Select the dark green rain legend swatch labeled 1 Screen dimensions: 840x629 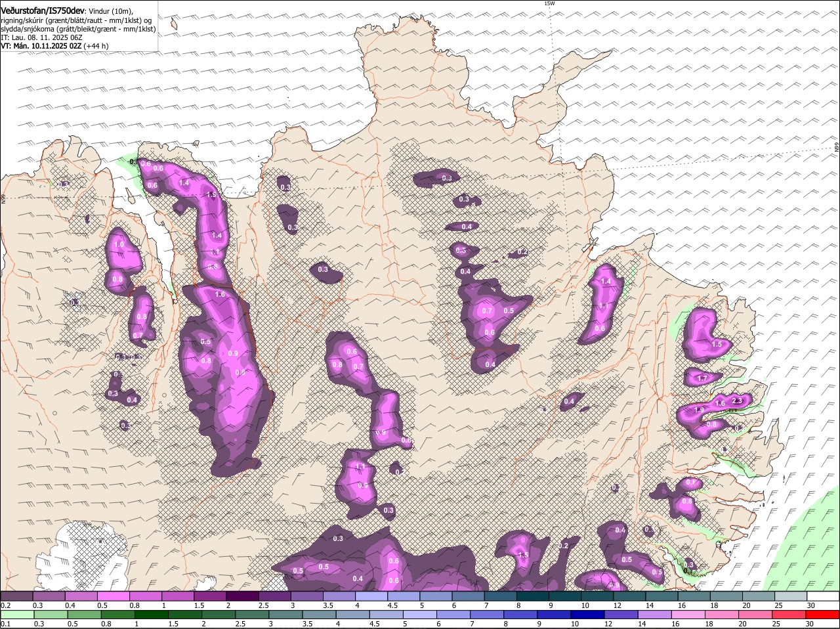pos(152,615)
